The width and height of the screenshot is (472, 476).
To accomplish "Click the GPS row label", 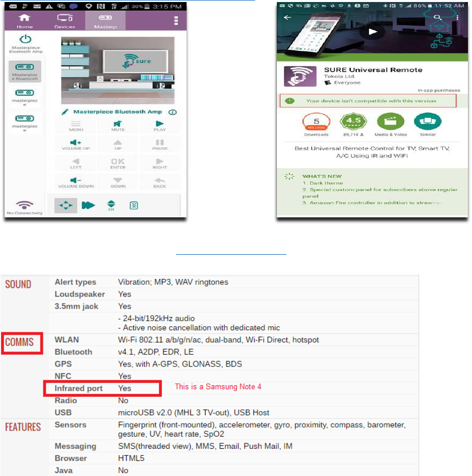I will click(x=63, y=364).
